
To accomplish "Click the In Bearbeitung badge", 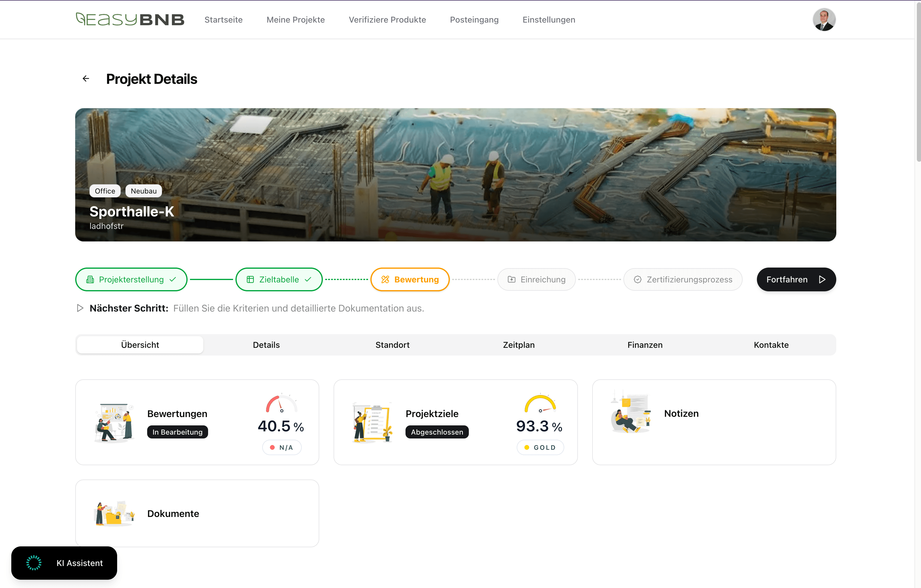I will pyautogui.click(x=177, y=432).
